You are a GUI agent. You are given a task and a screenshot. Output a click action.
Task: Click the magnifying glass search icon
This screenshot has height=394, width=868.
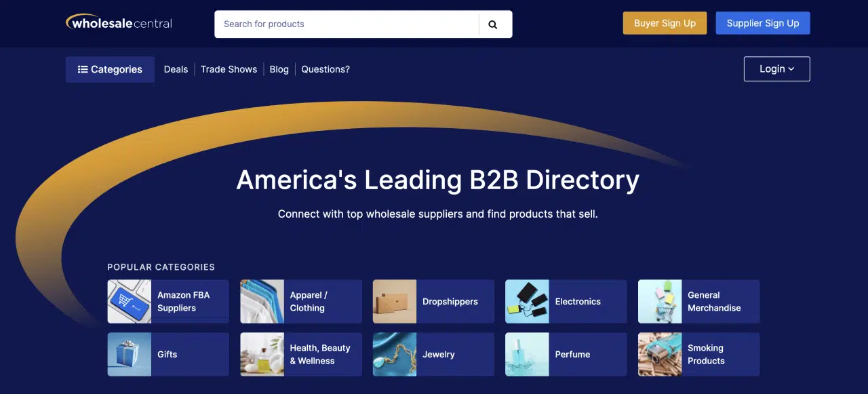(493, 24)
